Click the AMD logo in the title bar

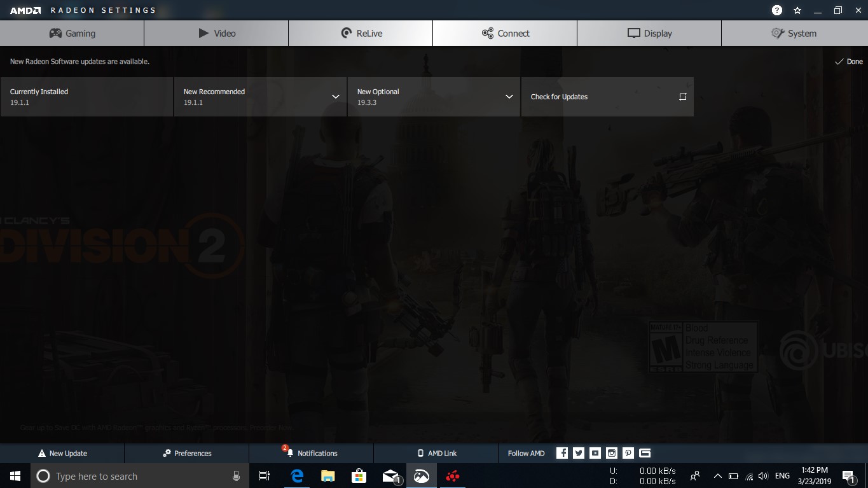pyautogui.click(x=25, y=10)
